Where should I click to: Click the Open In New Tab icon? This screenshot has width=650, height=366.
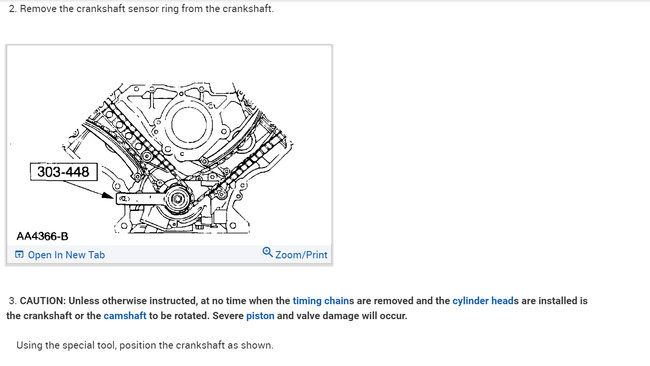19,255
